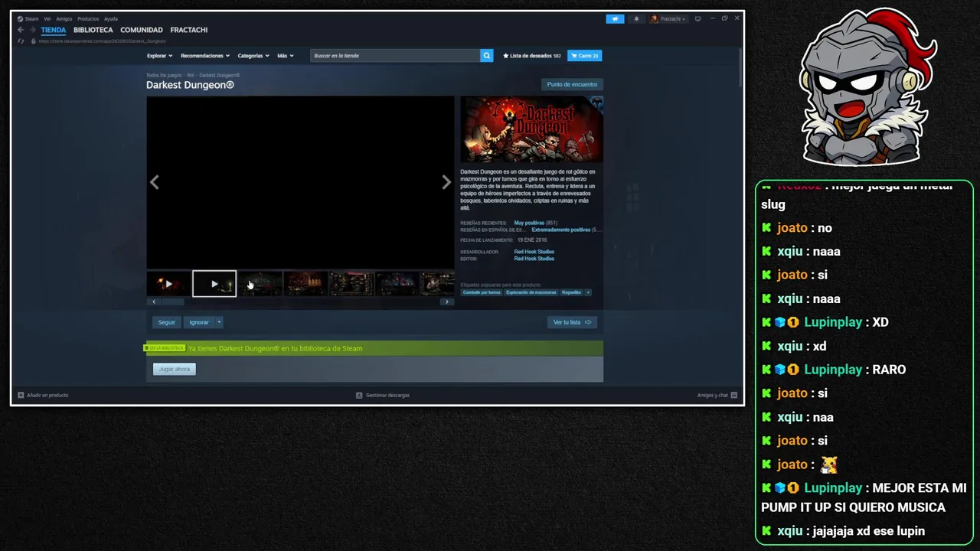980x551 pixels.
Task: Switch to the BIBLIOTECA tab
Action: click(x=93, y=30)
